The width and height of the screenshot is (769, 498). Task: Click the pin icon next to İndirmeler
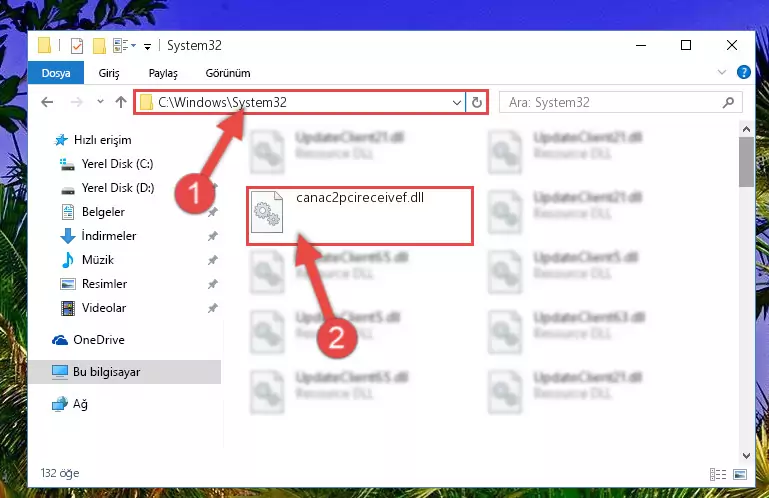(212, 236)
